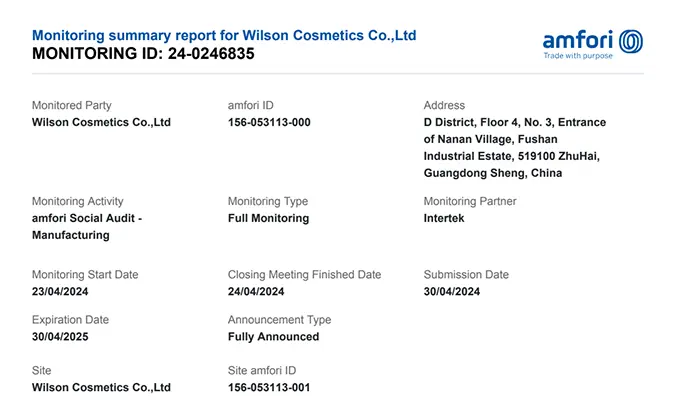
Task: Click the amfori Social Audit - Manufacturing value
Action: [86, 226]
